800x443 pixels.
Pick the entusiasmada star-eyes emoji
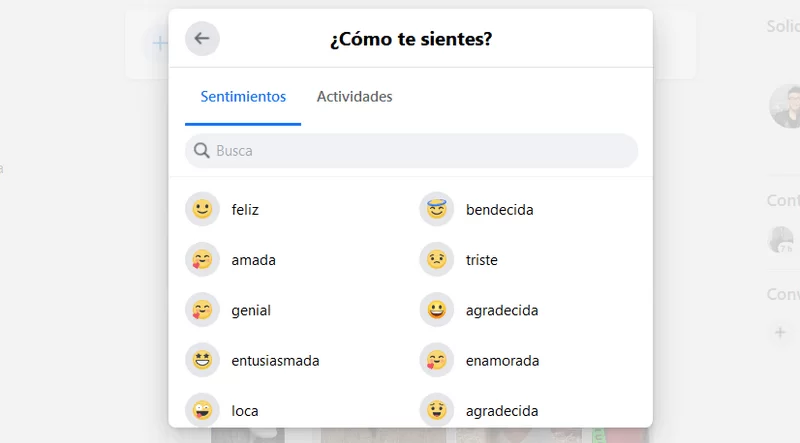(202, 360)
